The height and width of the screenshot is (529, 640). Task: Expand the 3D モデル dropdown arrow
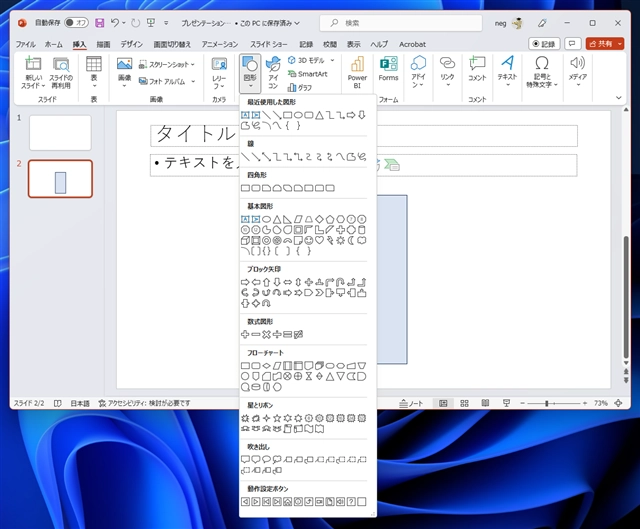pyautogui.click(x=332, y=60)
